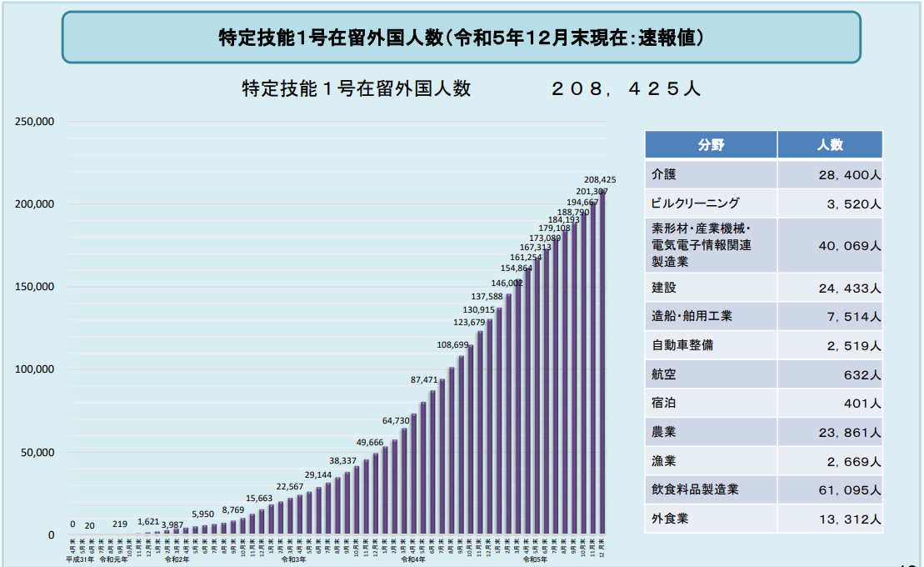
Task: Click the bar data label '194,667'
Action: (x=582, y=202)
